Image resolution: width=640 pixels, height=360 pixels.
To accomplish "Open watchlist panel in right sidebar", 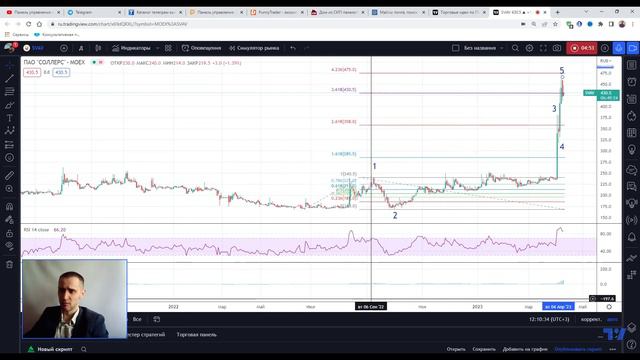I will tap(632, 65).
